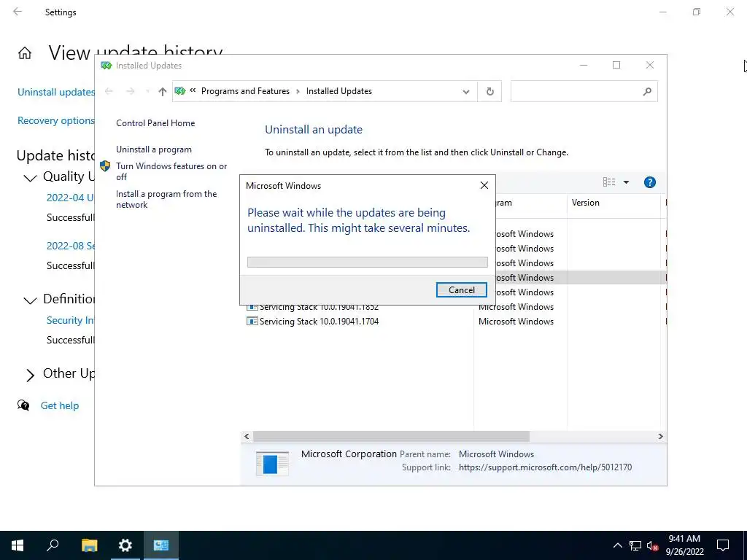747x560 pixels.
Task: Open Uninstall updates link in Settings
Action: pos(55,92)
